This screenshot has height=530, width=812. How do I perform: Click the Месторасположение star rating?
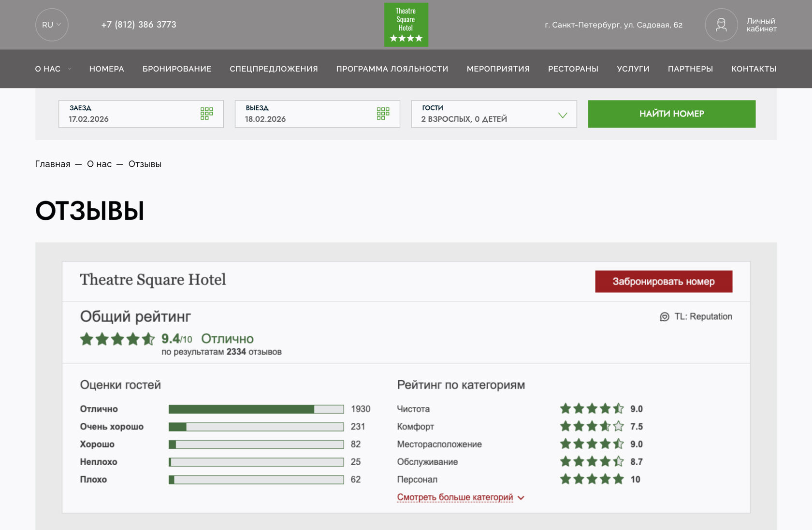point(592,444)
